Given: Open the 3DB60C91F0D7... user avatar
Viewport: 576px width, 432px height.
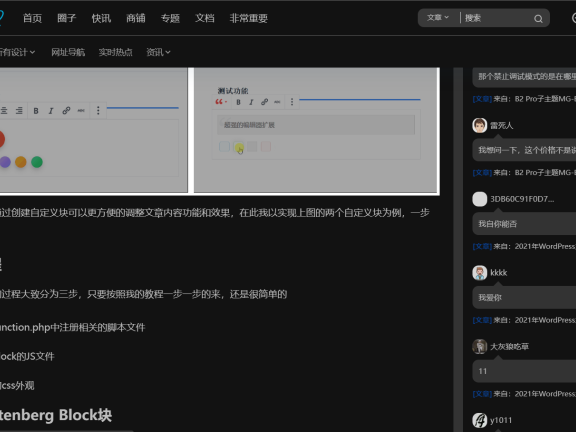Looking at the screenshot, I should pyautogui.click(x=480, y=199).
